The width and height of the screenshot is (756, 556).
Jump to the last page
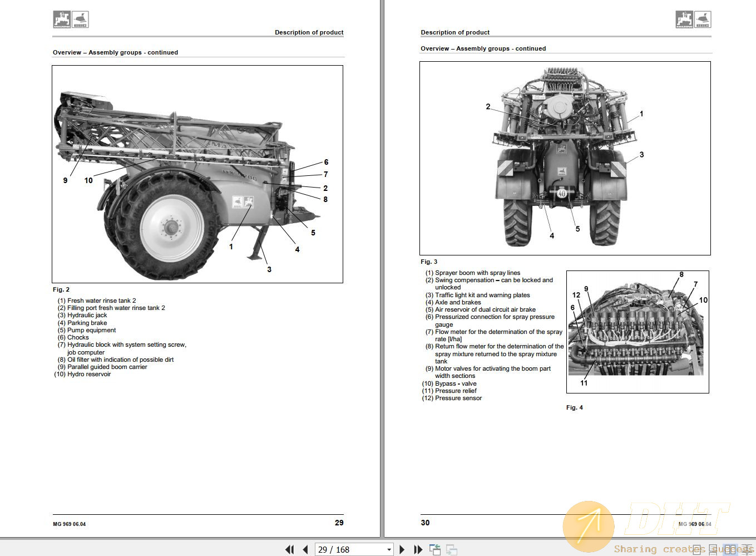pos(418,549)
